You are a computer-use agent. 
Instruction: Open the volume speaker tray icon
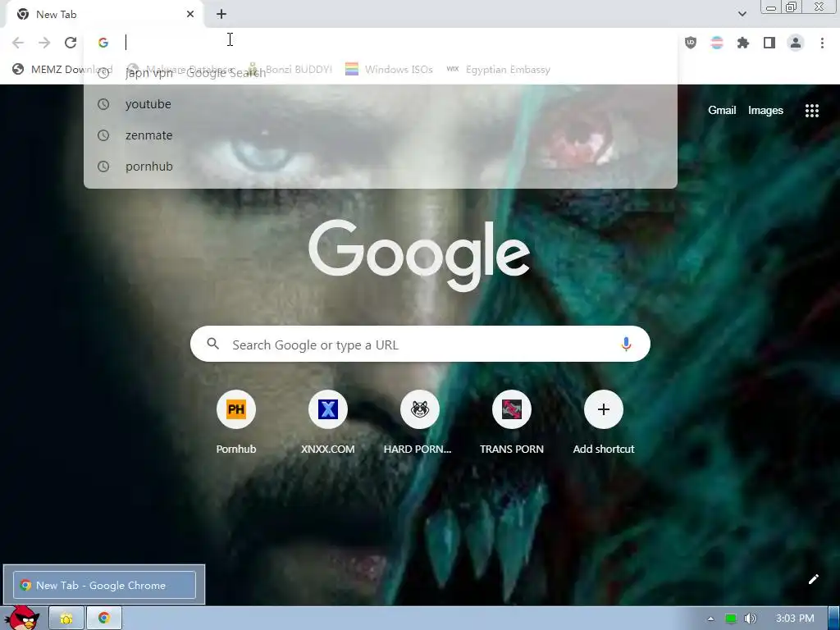click(750, 619)
